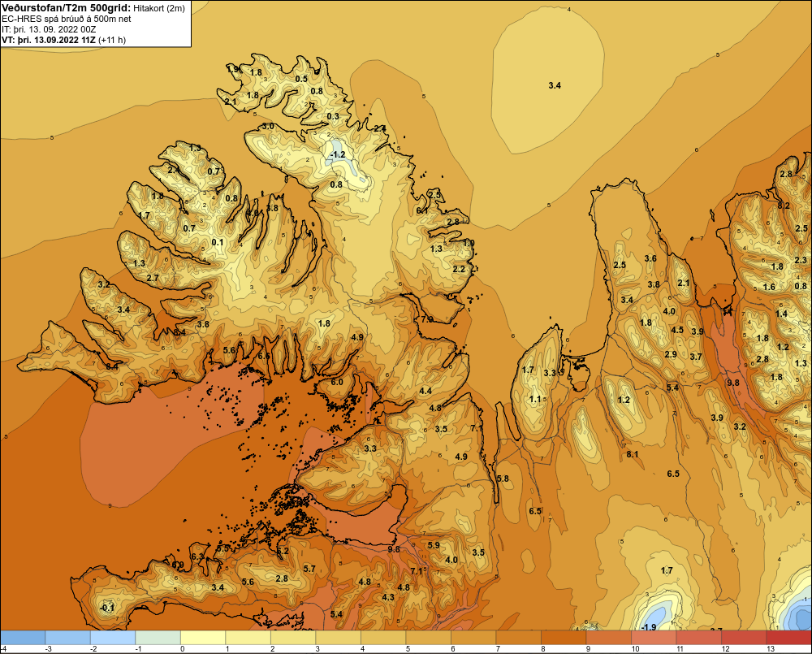Select the '8.2' temperature value

point(784,206)
